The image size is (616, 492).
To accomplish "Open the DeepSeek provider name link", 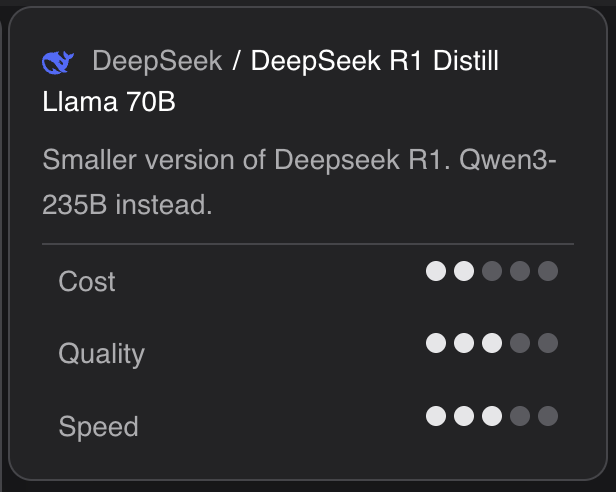I will tap(157, 62).
